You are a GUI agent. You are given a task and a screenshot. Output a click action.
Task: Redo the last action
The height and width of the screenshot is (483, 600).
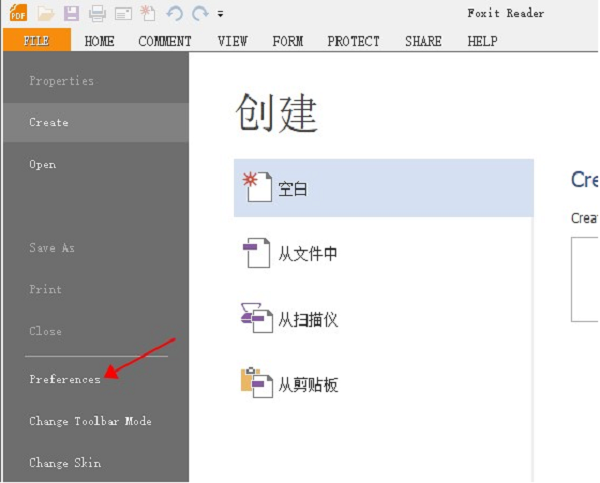tap(200, 14)
